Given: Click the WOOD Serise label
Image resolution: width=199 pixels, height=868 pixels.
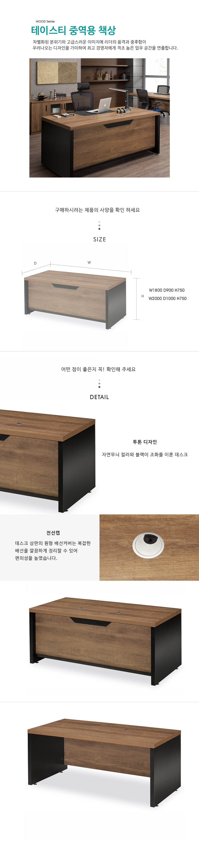Looking at the screenshot, I should (x=45, y=21).
